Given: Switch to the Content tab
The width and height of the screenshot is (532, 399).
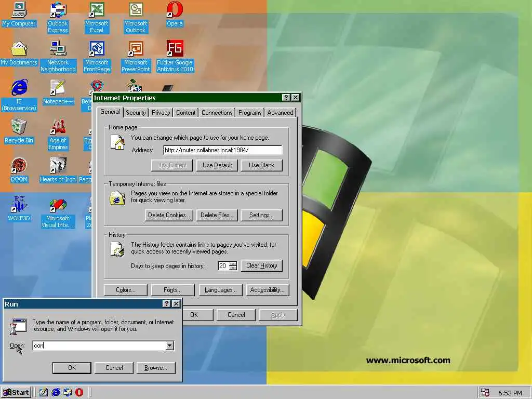Looking at the screenshot, I should click(x=185, y=113).
